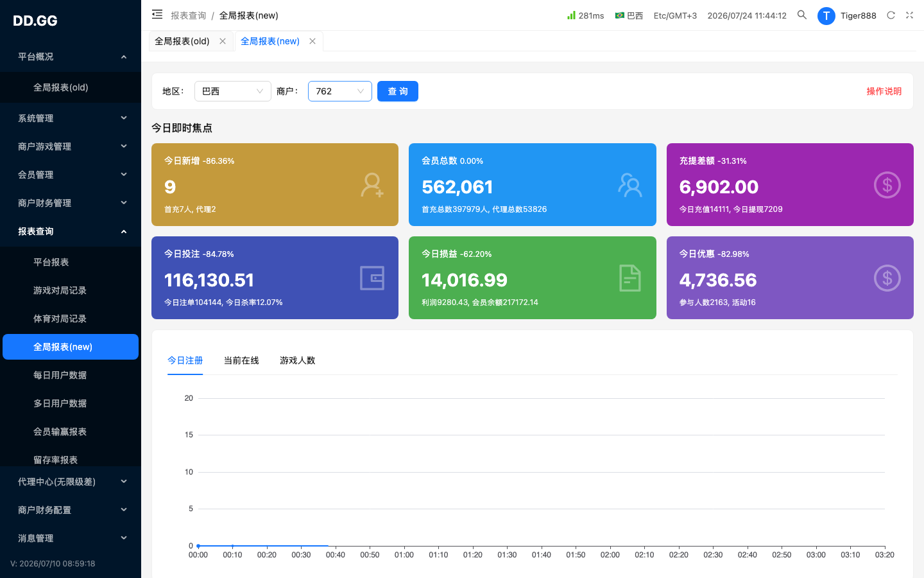Screen dimensions: 924x578
Task: Click the datetime 2026/07/24 in header
Action: click(747, 15)
